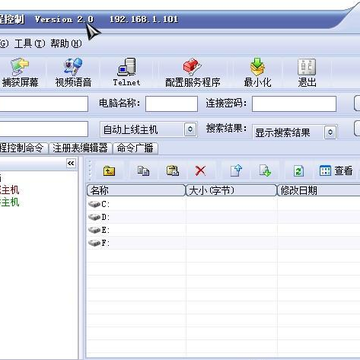Switch to the 命令广播 tab

pyautogui.click(x=135, y=148)
